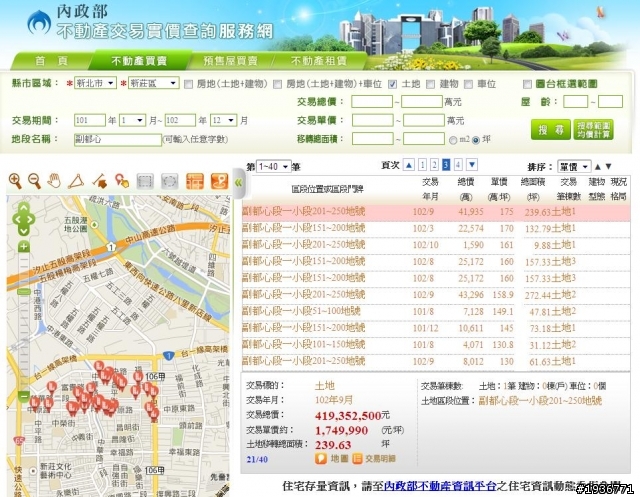Select the m2 area unit radio
640x497 pixels.
click(453, 140)
